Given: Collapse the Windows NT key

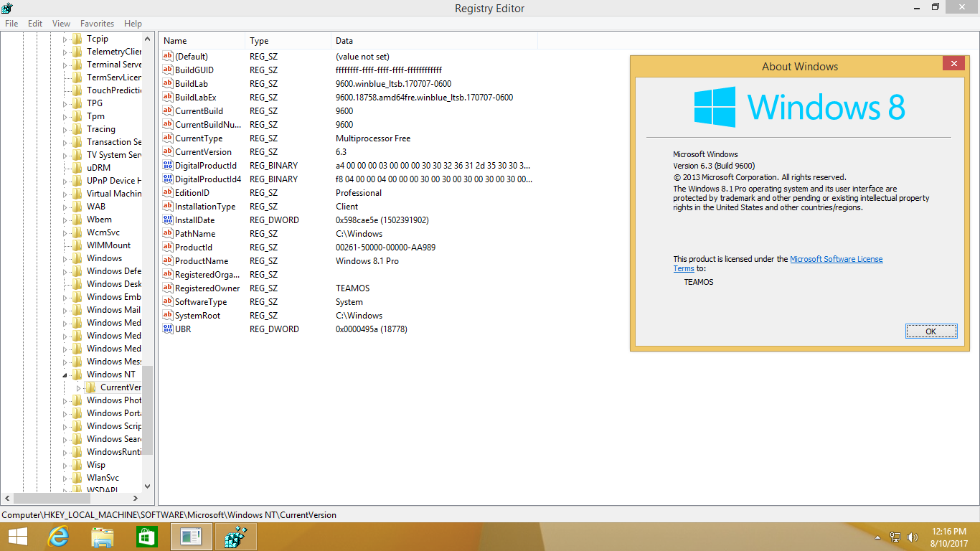Looking at the screenshot, I should tap(65, 375).
